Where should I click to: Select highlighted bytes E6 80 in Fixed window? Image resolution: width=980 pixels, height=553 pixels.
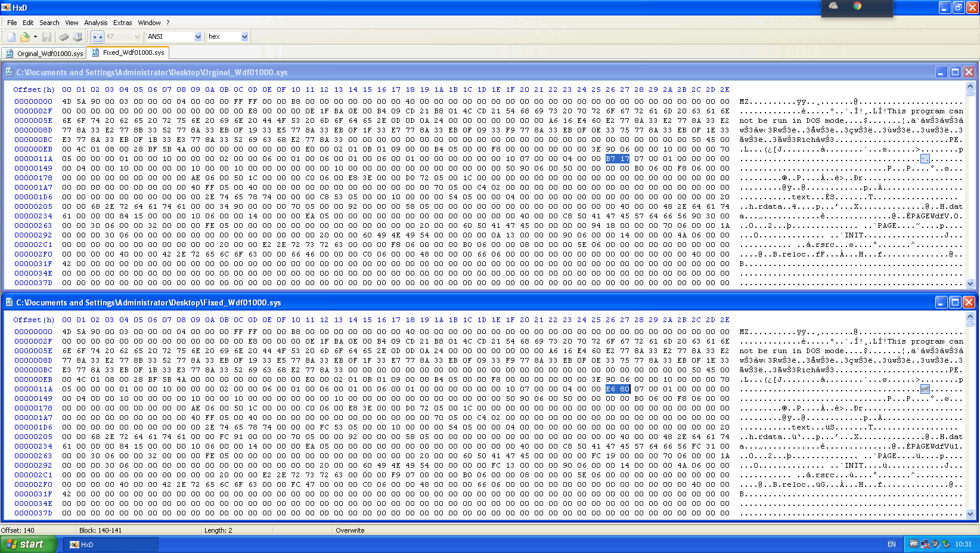tap(618, 389)
